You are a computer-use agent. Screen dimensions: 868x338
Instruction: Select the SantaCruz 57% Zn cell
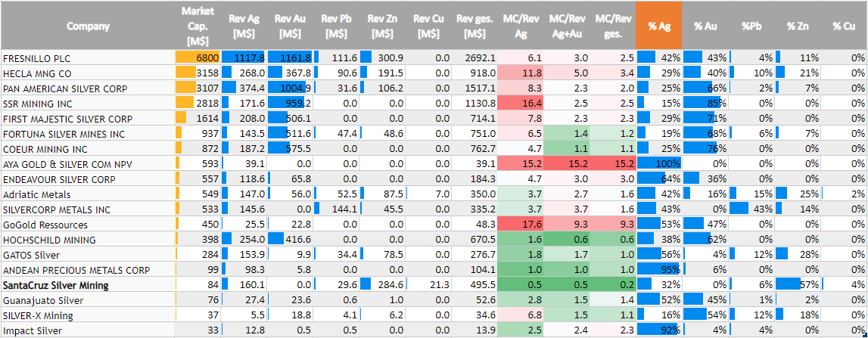tap(798, 285)
